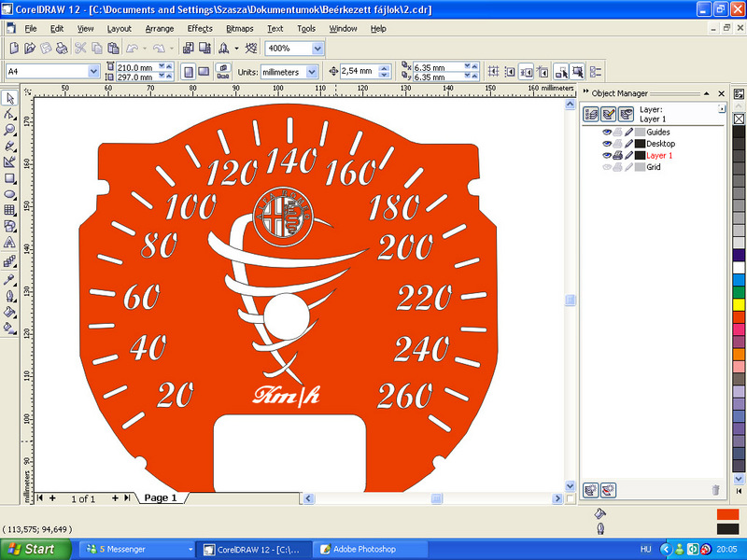Click the Import icon
747x560 pixels.
tap(189, 49)
